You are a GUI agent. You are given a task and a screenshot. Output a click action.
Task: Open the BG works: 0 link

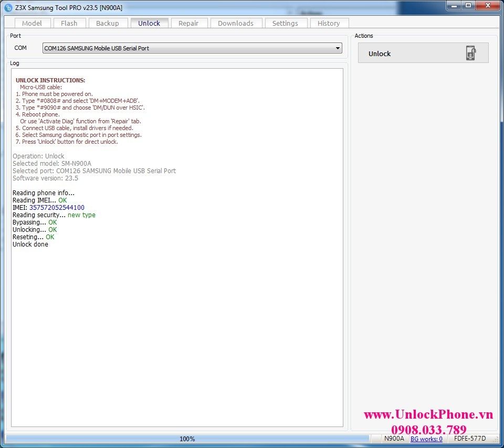426,439
